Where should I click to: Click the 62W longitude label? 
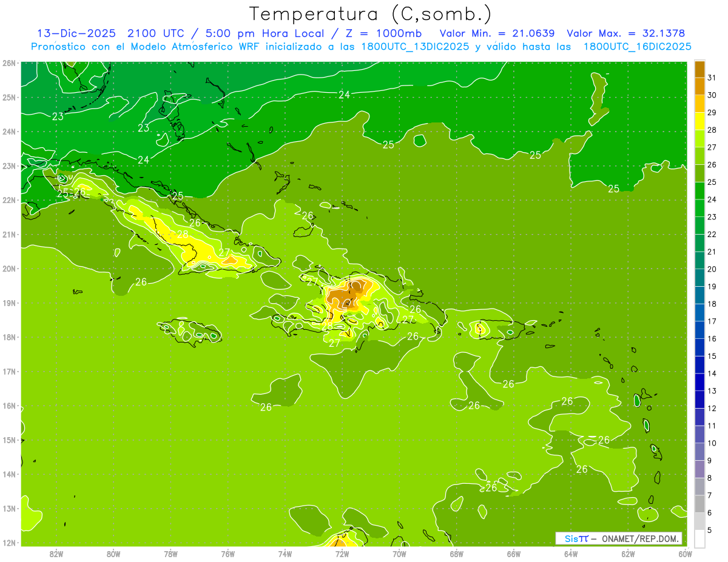coord(629,553)
